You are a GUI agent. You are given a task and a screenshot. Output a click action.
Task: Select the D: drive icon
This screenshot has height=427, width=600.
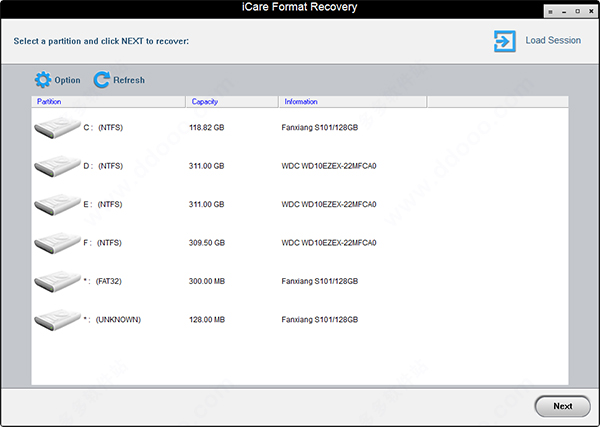(57, 166)
